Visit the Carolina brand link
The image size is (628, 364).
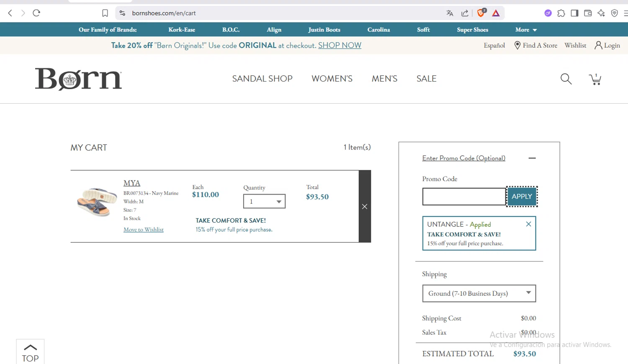(378, 30)
